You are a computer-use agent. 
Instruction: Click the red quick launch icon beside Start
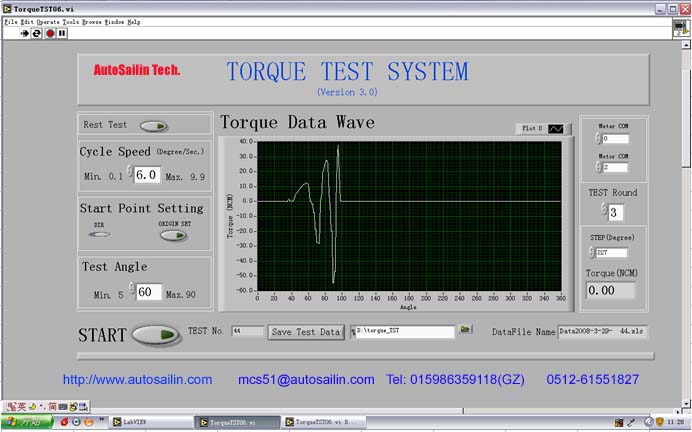(64, 422)
